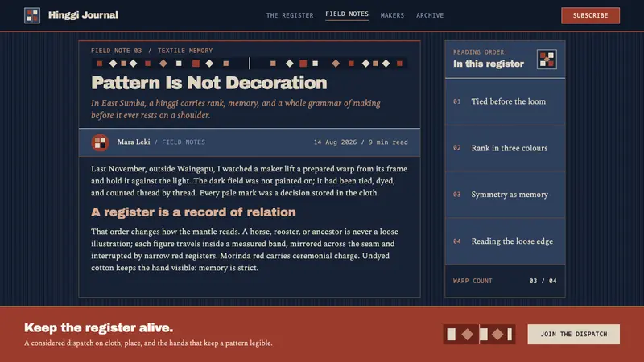
Task: Click the 'In this register' sidebar heading
Action: click(489, 64)
